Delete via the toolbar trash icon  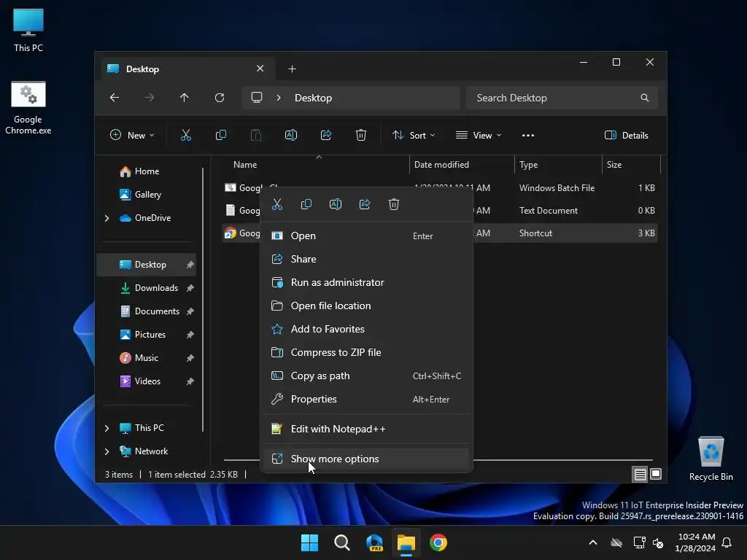pyautogui.click(x=361, y=135)
